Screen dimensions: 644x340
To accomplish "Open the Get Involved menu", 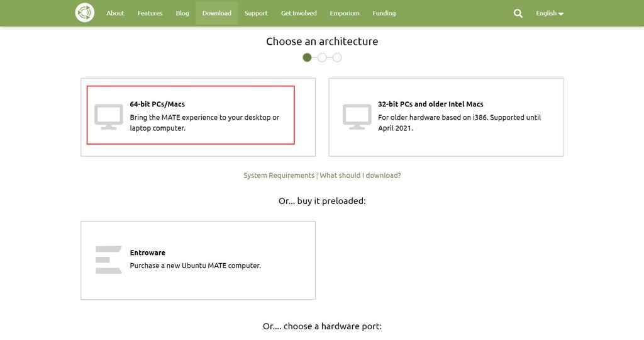I will 299,13.
